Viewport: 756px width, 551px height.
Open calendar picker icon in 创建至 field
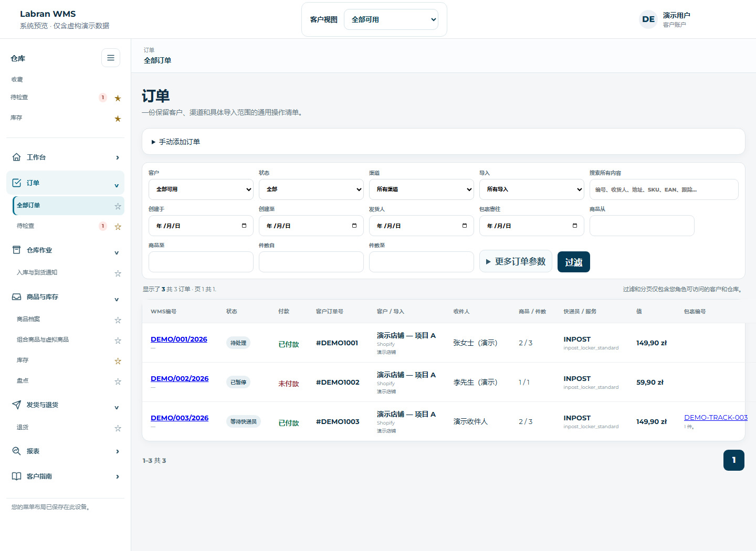tap(354, 226)
